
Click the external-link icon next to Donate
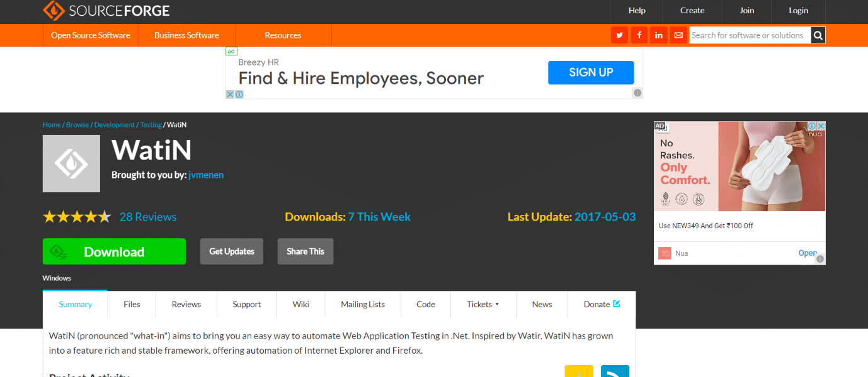pyautogui.click(x=617, y=304)
